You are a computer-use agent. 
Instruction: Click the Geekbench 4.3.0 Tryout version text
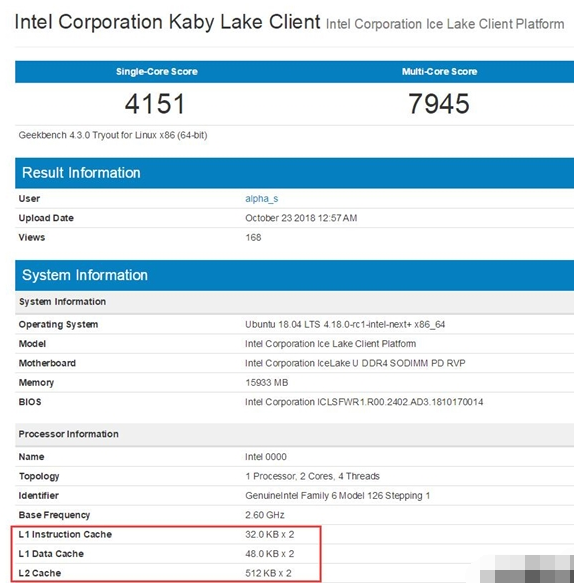pos(113,135)
